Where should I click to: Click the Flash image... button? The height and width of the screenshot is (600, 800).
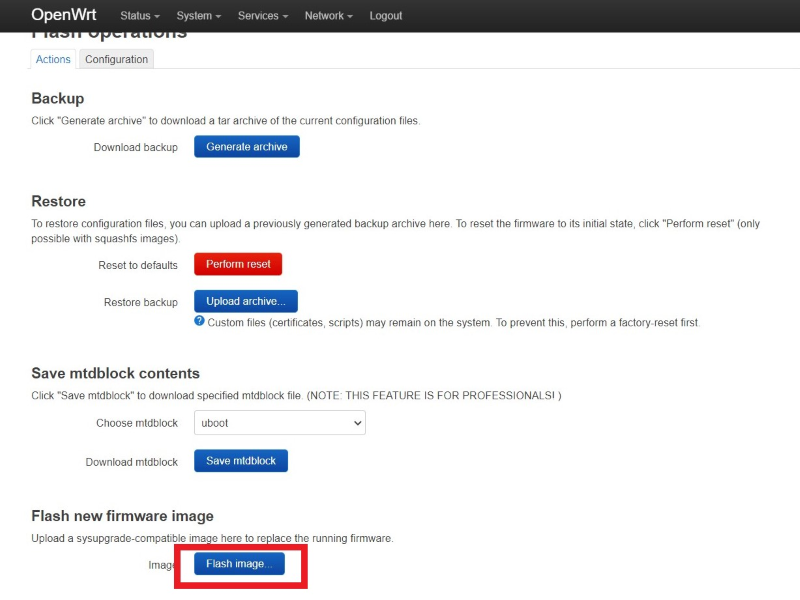[239, 564]
